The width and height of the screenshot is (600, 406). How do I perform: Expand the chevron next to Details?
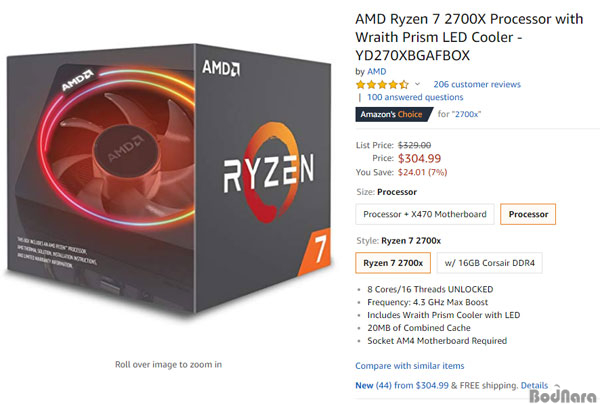pos(557,386)
